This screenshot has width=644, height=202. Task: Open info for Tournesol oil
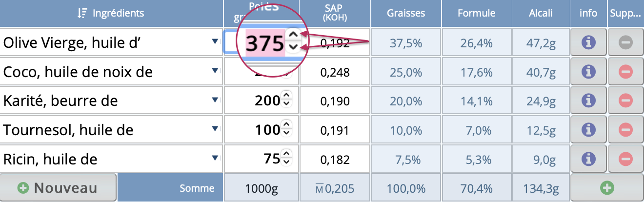pyautogui.click(x=589, y=130)
